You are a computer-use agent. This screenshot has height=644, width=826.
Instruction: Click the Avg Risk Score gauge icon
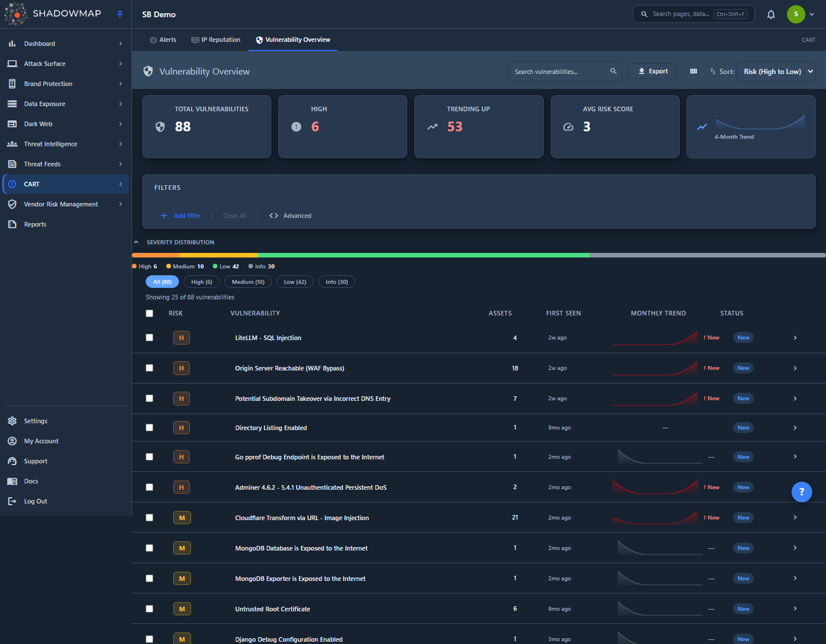(568, 127)
